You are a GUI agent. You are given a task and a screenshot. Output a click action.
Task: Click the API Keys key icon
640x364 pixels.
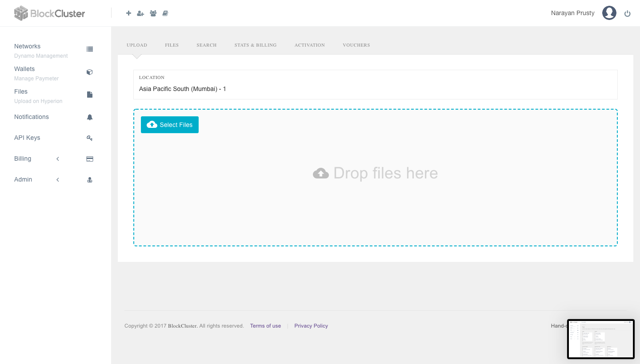pos(89,138)
